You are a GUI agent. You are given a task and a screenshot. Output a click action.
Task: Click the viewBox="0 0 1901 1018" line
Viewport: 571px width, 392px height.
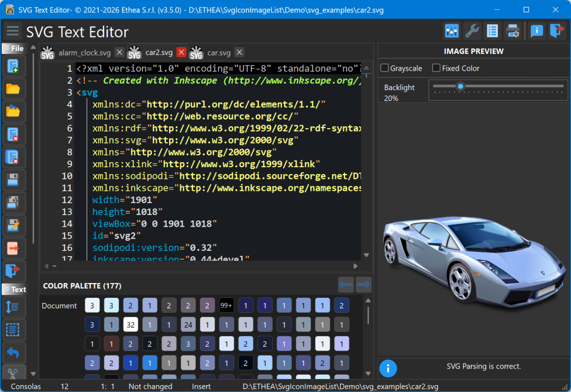(154, 224)
